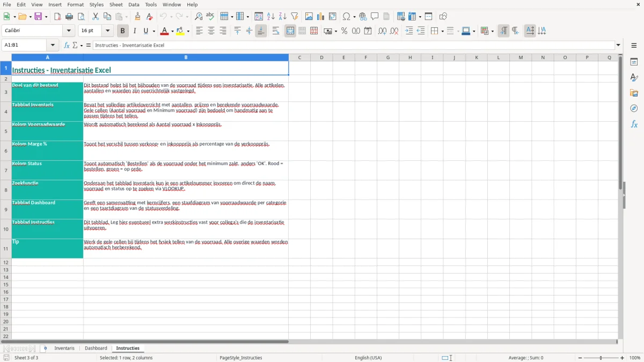
Task: Expand the conditional formatting dropdown arrow
Action: click(x=492, y=31)
